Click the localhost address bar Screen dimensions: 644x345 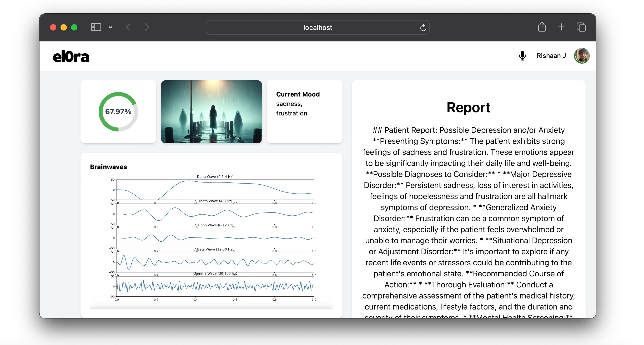coord(317,28)
